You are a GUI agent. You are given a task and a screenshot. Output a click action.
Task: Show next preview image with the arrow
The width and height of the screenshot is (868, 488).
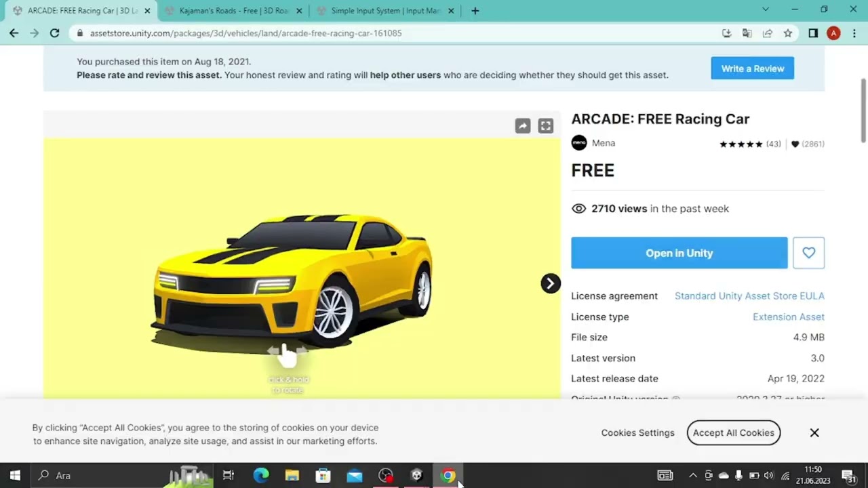pos(551,283)
